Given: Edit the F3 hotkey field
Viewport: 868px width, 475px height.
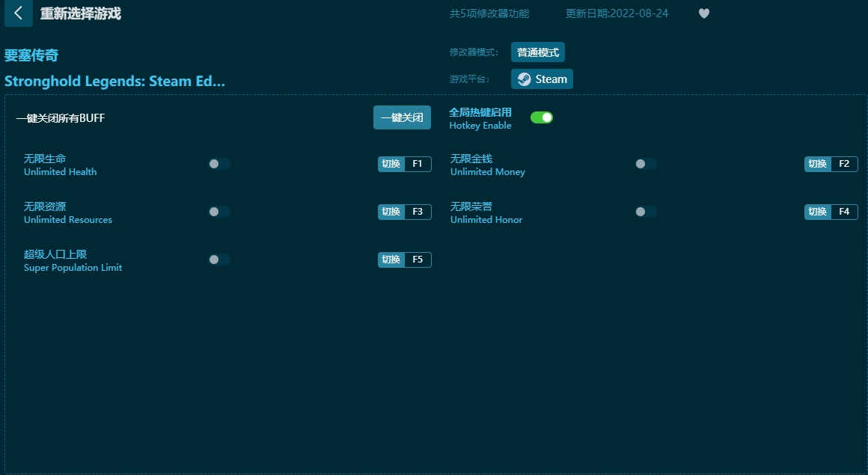Looking at the screenshot, I should coord(418,212).
